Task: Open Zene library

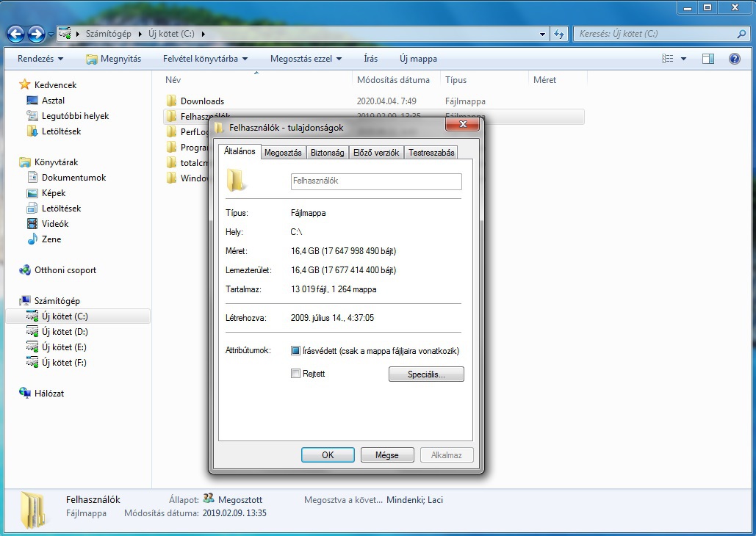Action: coord(51,239)
